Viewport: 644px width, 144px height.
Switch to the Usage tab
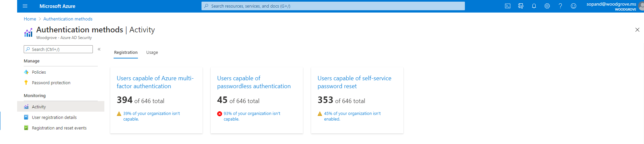tap(152, 53)
